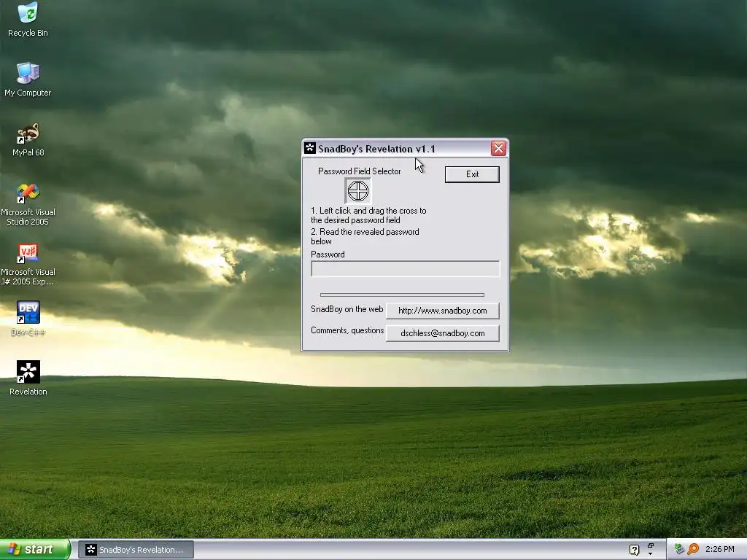
Task: Select the Microsoft Visual J# 2005 Express shortcut
Action: tap(28, 264)
